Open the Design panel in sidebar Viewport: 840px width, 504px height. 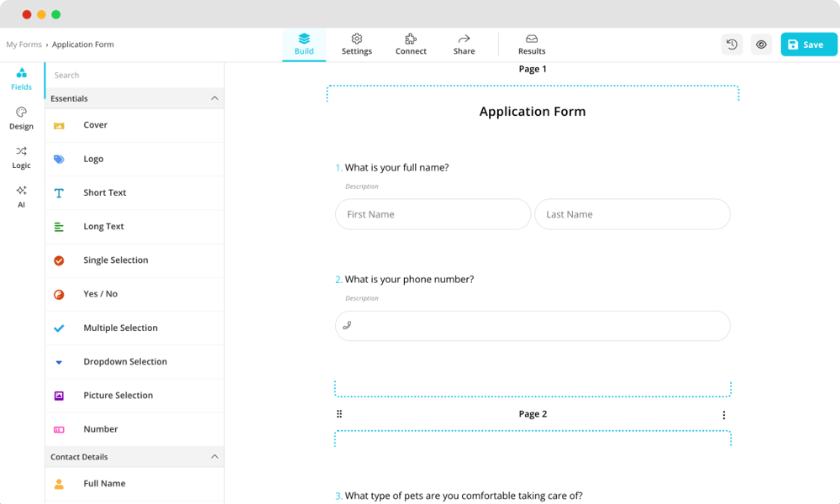click(x=22, y=118)
